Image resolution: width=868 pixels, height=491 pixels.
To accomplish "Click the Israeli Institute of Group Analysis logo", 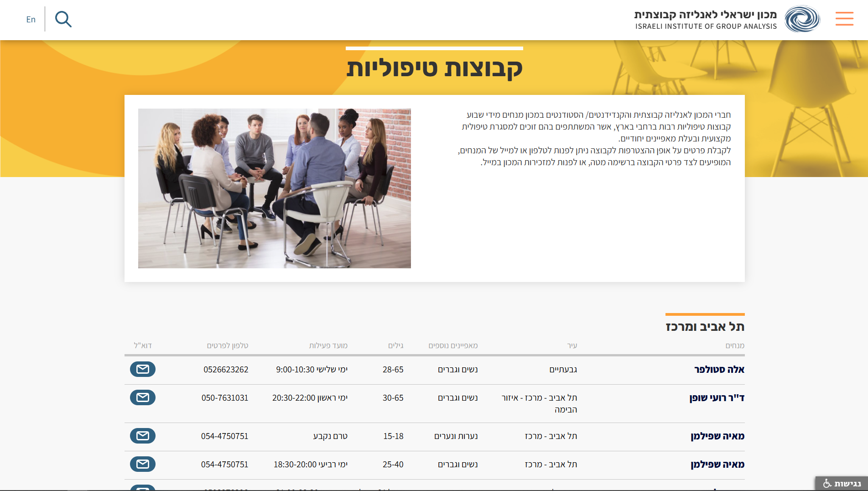I will tap(802, 19).
